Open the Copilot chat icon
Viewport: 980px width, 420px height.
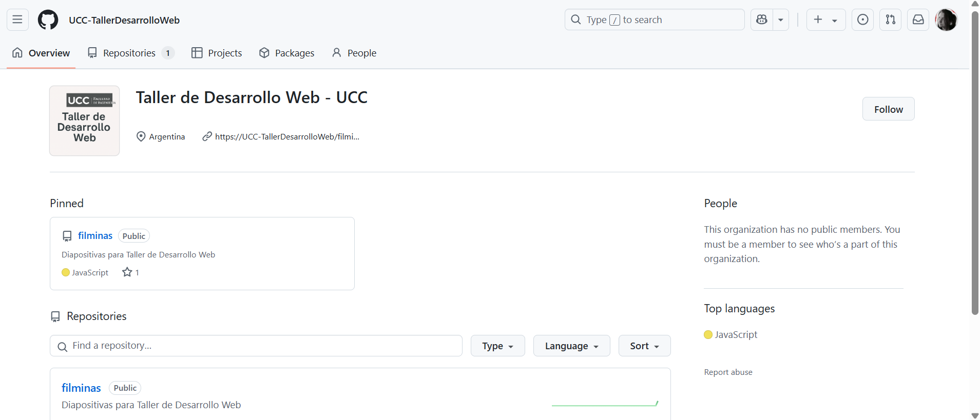(x=762, y=20)
